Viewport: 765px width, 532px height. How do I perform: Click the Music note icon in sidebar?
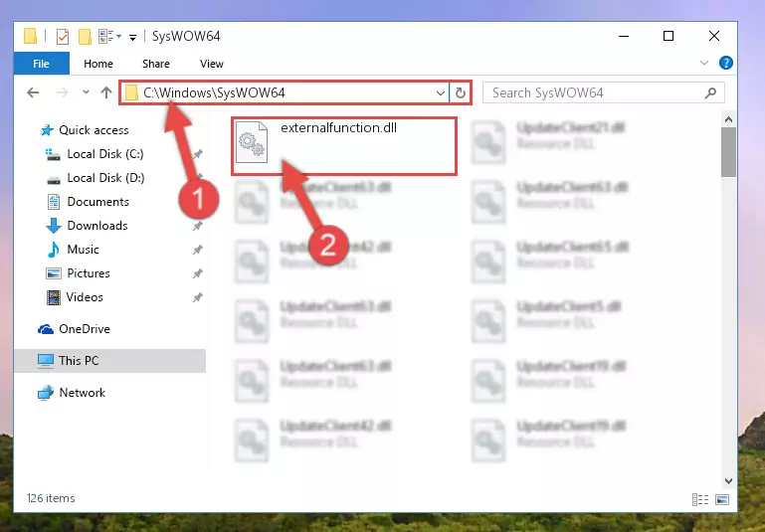click(53, 250)
